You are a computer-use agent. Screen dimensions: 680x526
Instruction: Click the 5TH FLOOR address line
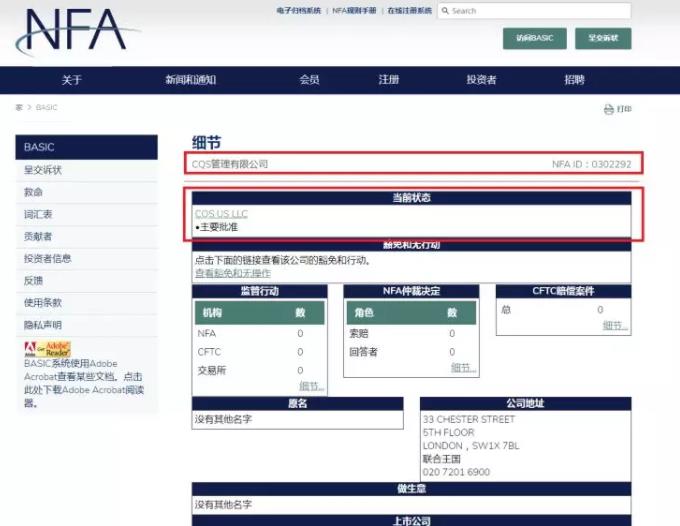[448, 432]
